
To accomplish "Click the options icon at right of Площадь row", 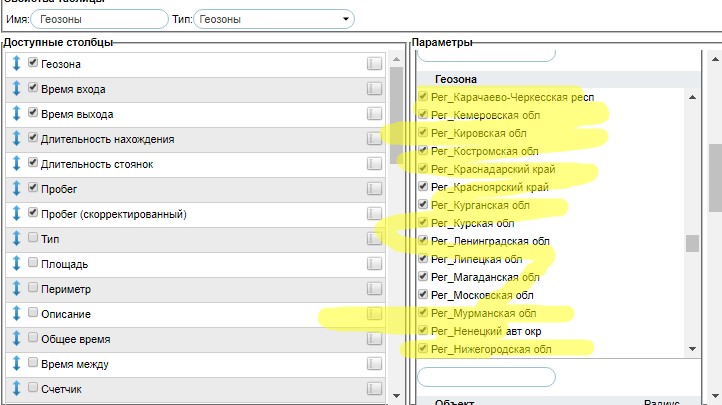I will point(374,264).
